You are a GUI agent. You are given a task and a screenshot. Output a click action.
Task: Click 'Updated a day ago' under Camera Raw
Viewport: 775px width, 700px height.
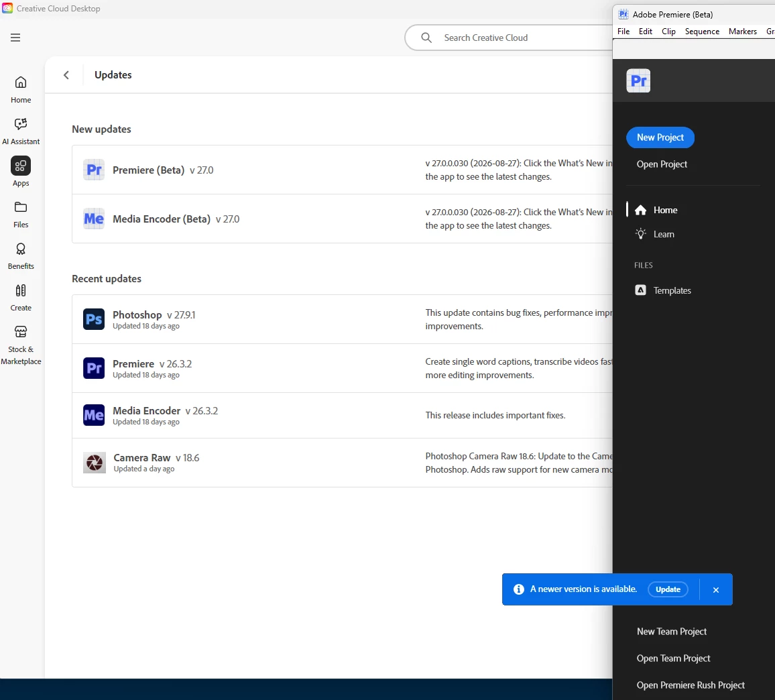tap(144, 469)
